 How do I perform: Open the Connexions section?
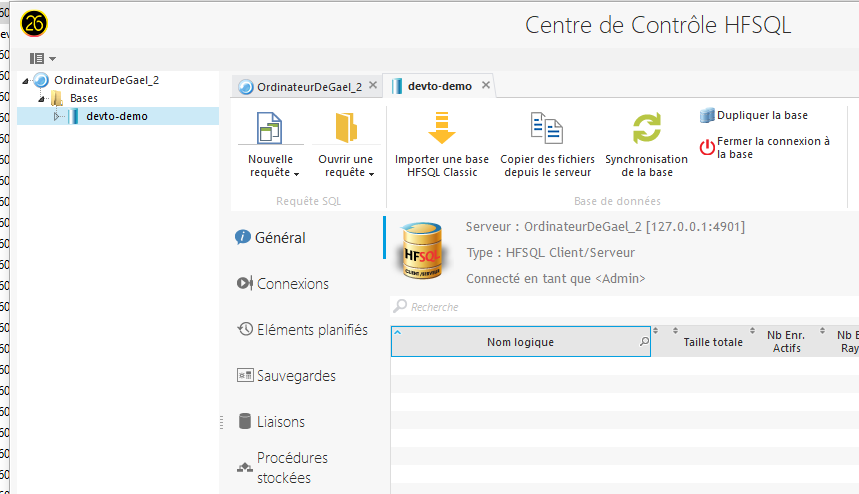point(293,284)
